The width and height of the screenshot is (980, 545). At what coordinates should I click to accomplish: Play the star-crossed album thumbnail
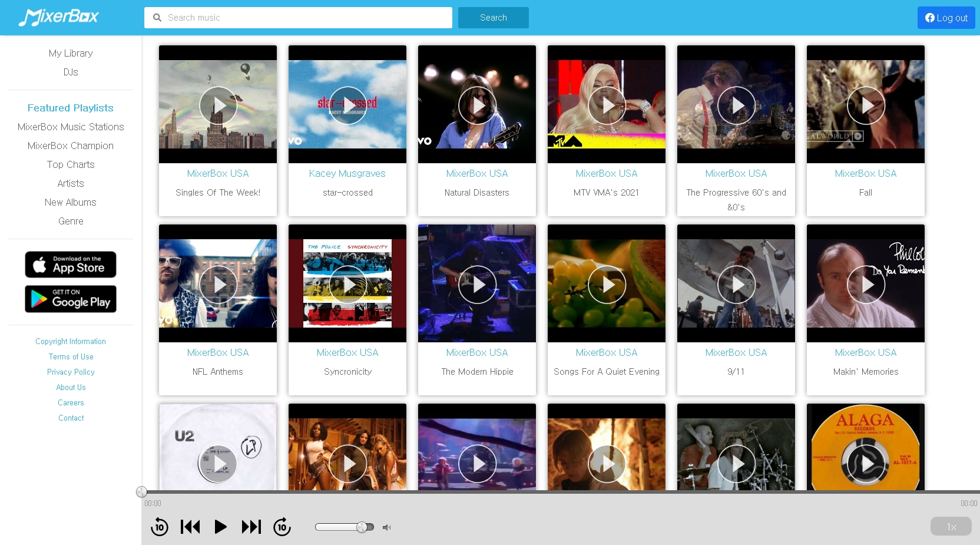(x=347, y=105)
